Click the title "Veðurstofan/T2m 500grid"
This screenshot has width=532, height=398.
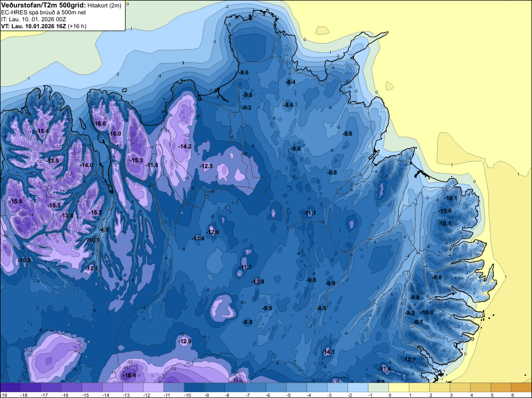tap(43, 5)
